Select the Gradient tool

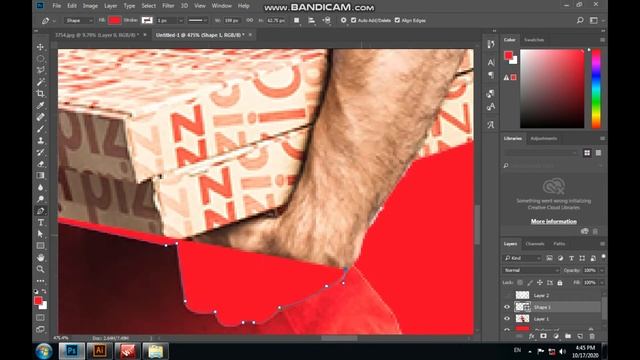pyautogui.click(x=40, y=176)
